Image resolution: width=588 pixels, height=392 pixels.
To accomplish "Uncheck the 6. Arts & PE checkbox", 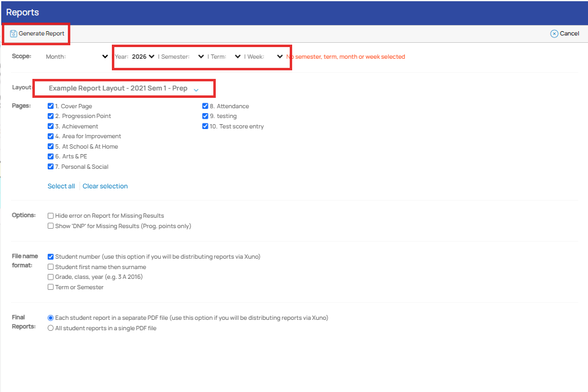I will 51,157.
